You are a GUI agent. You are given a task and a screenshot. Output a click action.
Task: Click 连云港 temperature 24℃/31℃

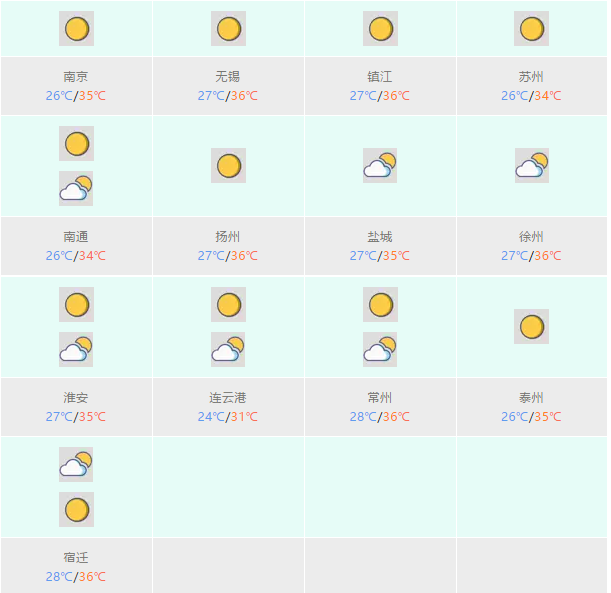point(228,417)
